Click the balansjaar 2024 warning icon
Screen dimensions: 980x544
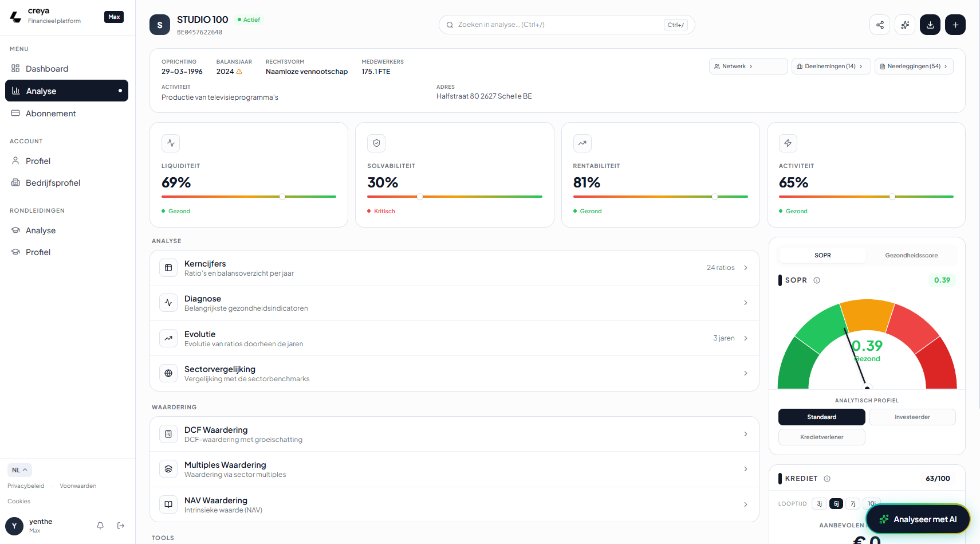tap(239, 72)
